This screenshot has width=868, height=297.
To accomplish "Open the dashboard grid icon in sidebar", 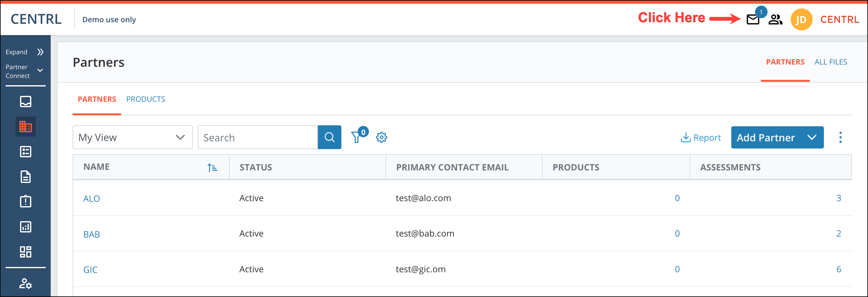I will click(26, 252).
